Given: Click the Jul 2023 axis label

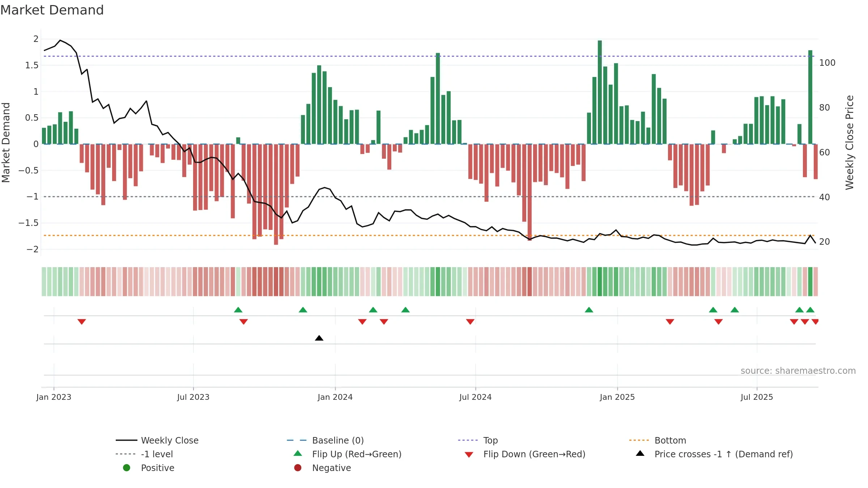Looking at the screenshot, I should click(193, 397).
